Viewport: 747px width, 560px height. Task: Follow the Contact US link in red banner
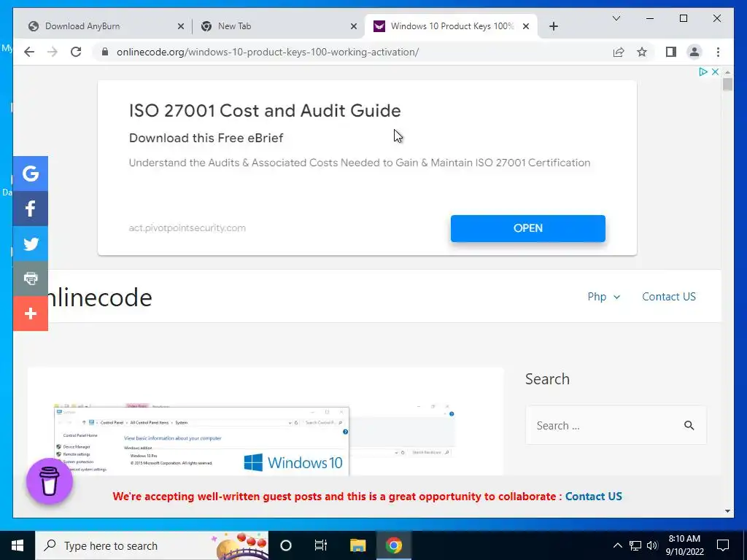tap(594, 496)
